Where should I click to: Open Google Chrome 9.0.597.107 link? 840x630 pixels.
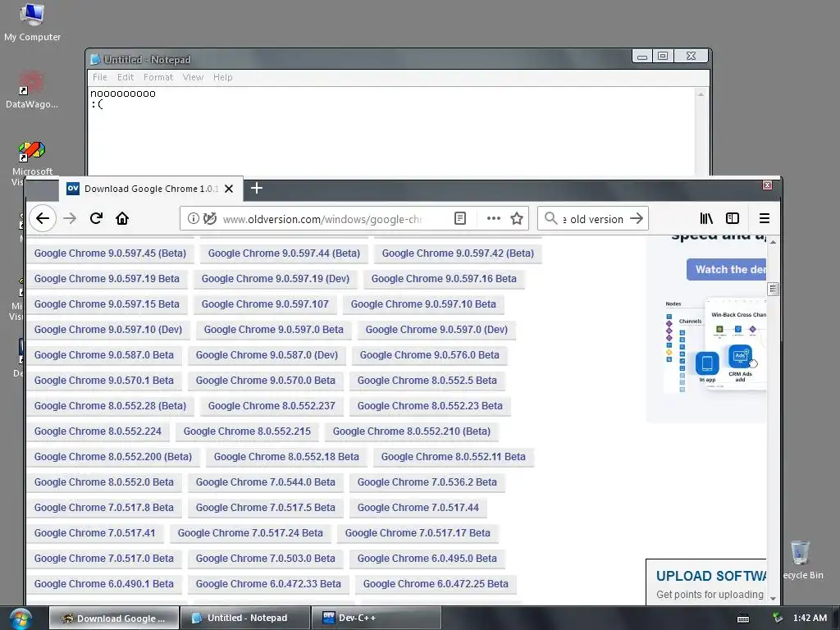point(265,304)
